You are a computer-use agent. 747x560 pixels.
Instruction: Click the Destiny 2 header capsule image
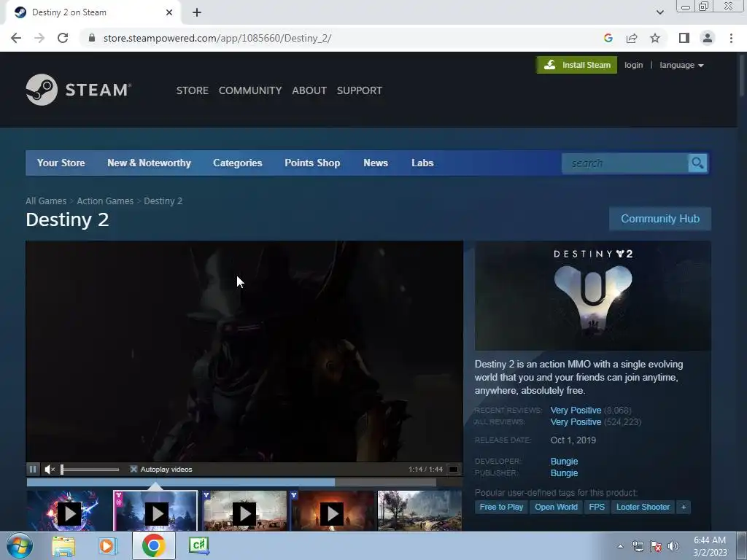coord(592,296)
